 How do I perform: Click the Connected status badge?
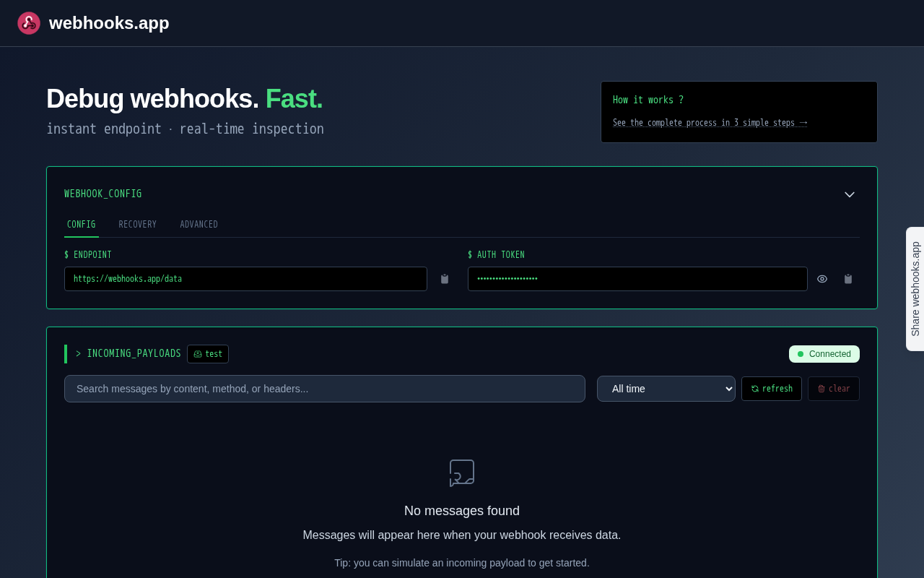(x=824, y=354)
